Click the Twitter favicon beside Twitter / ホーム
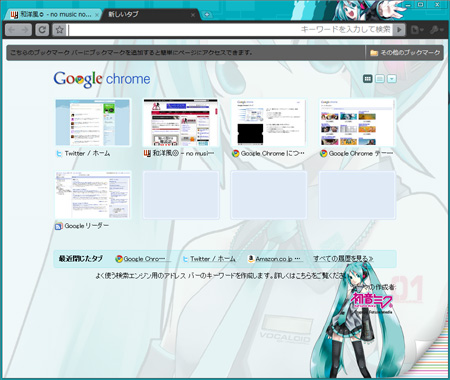The height and width of the screenshot is (380, 450). [x=59, y=154]
